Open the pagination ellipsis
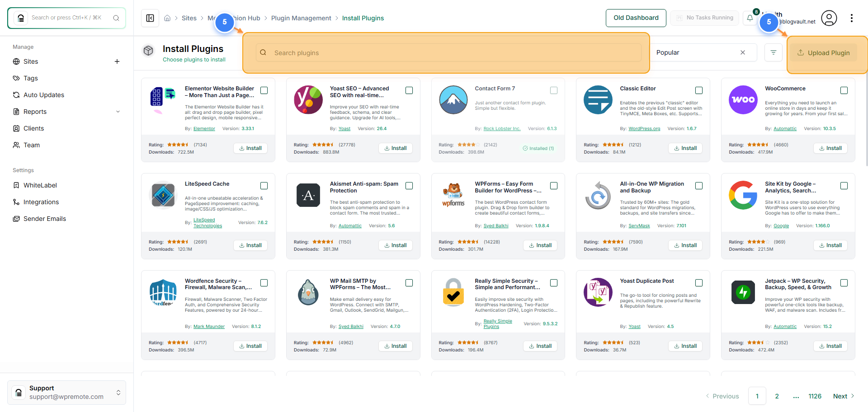The height and width of the screenshot is (412, 868). point(796,396)
